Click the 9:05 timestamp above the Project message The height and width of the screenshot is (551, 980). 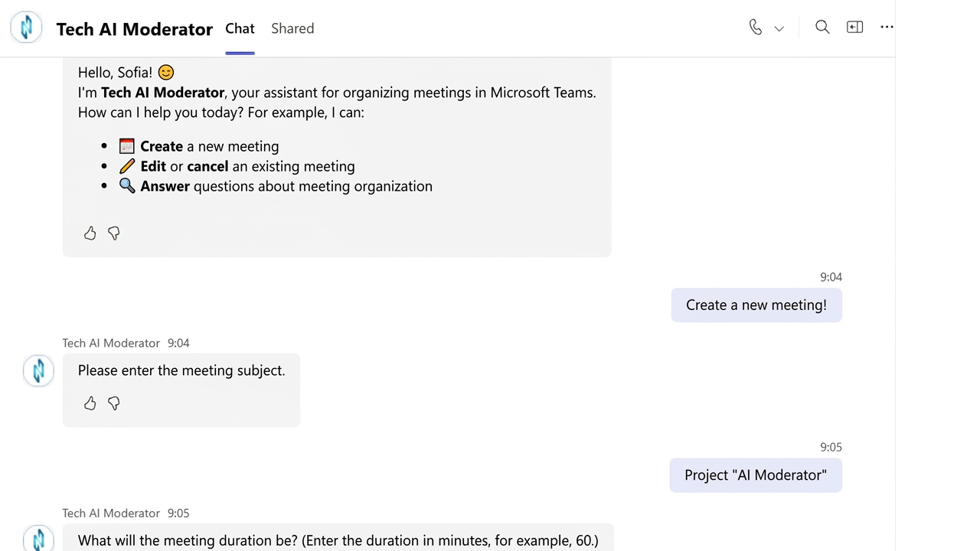pyautogui.click(x=831, y=447)
